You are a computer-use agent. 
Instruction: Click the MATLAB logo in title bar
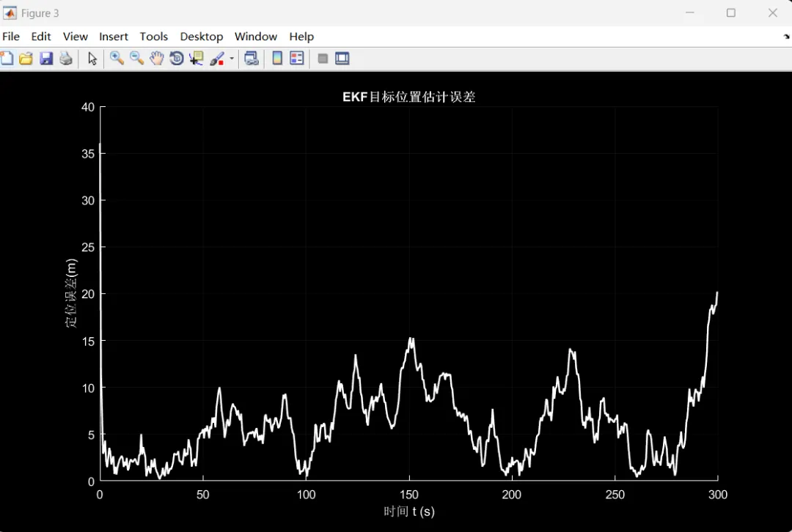click(x=10, y=13)
